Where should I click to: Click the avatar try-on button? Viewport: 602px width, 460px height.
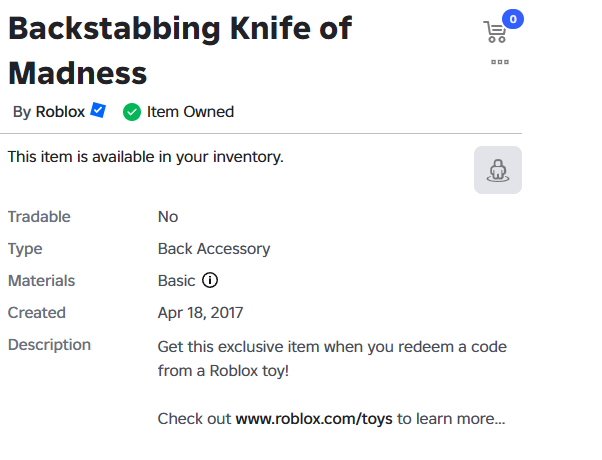[x=498, y=170]
